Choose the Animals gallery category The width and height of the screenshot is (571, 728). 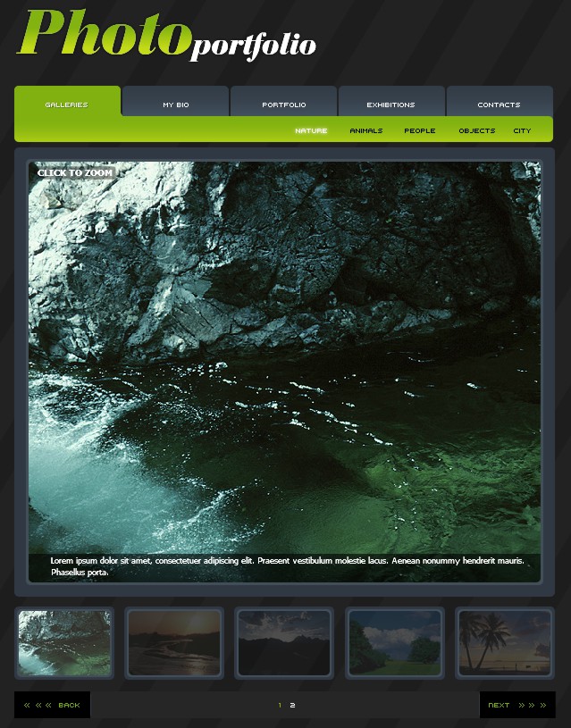click(x=366, y=130)
